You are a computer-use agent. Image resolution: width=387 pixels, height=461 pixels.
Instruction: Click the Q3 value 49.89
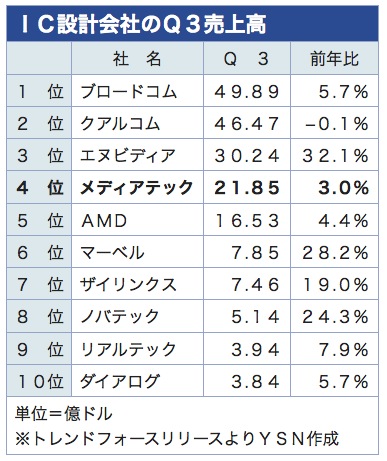click(247, 92)
